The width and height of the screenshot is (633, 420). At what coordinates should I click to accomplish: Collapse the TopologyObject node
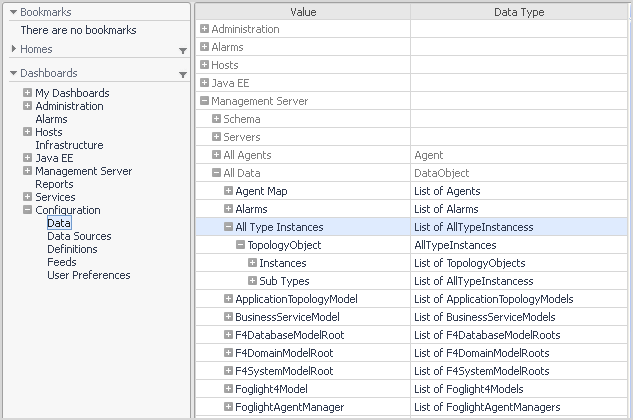[240, 245]
